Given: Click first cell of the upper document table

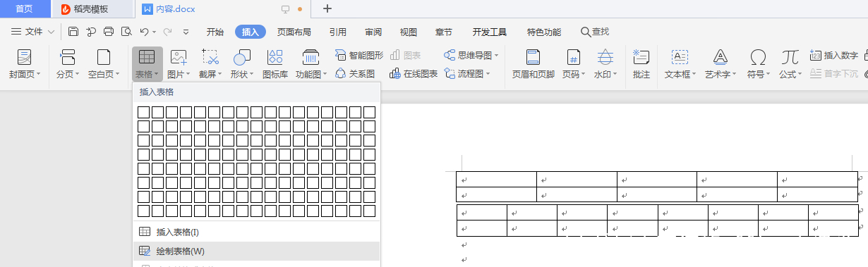Looking at the screenshot, I should tap(496, 180).
